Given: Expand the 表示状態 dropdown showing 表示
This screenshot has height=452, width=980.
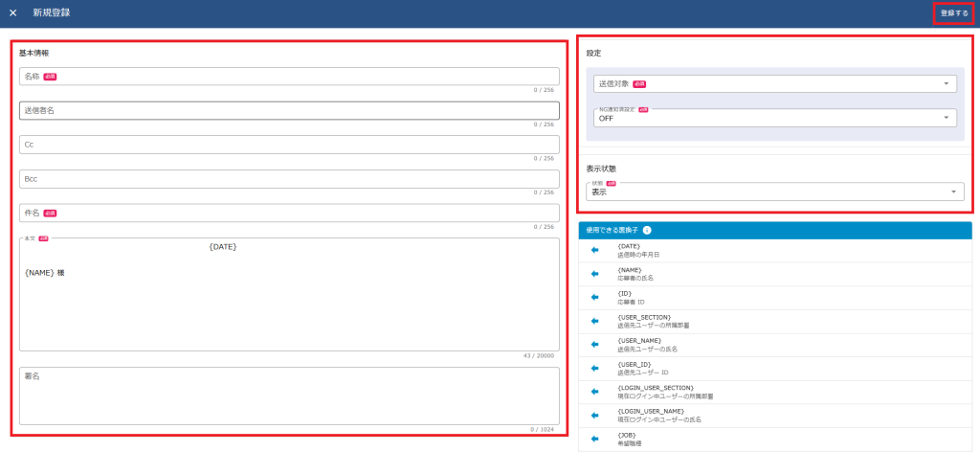Looking at the screenshot, I should [x=775, y=192].
